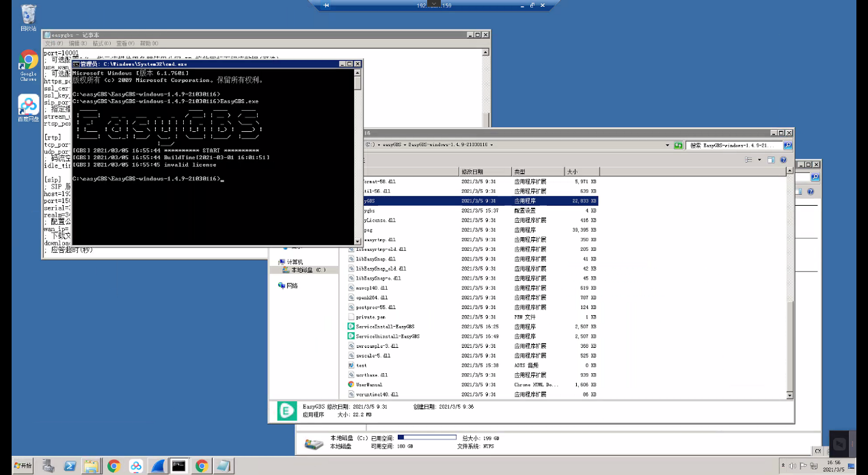Open Explorer help icon
868x475 pixels.
[783, 159]
